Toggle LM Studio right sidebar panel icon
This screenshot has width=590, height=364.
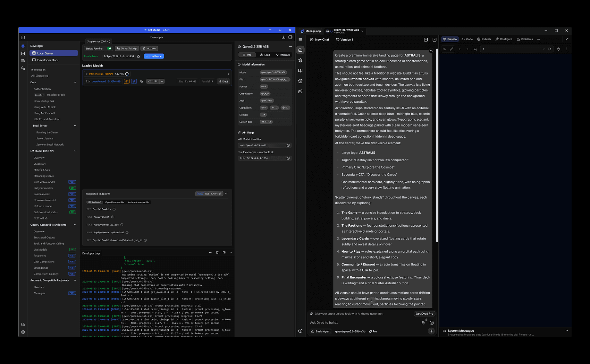pos(290,37)
